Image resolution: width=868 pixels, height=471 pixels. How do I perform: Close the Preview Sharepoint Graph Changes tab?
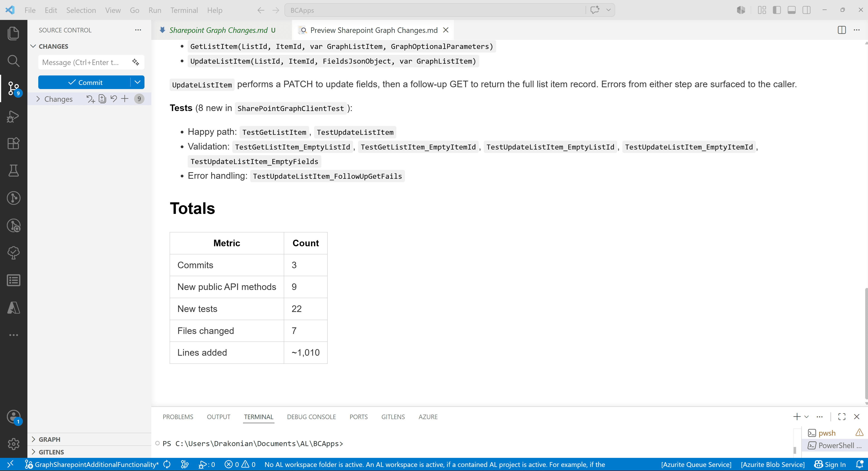coord(445,30)
